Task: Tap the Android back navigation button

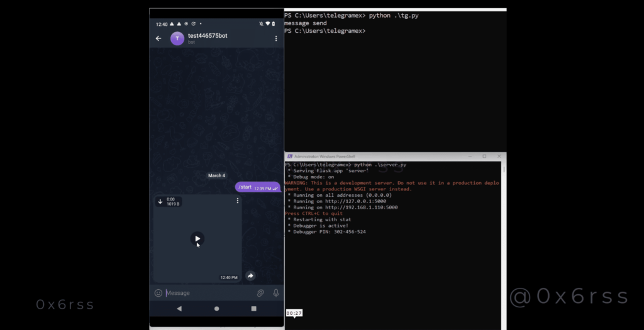Action: [x=179, y=308]
